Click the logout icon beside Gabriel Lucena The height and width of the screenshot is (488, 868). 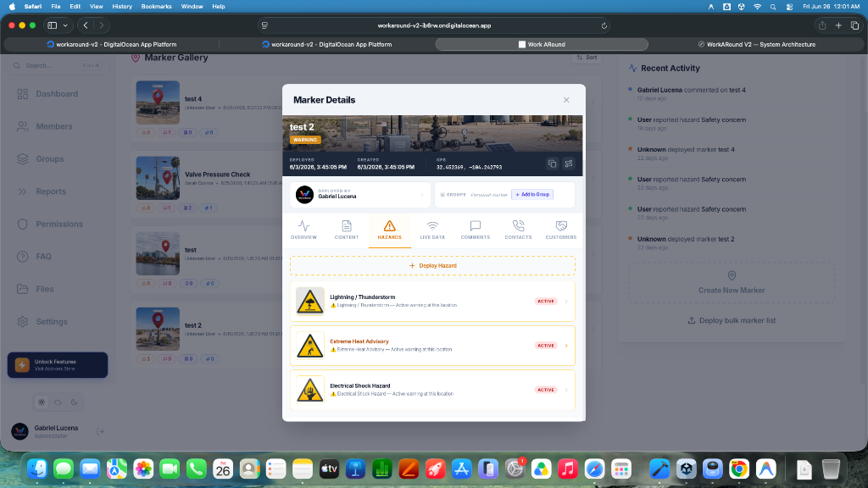(100, 431)
